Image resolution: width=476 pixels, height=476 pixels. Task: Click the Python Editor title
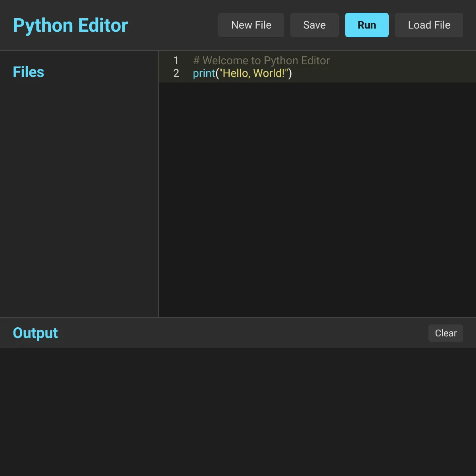point(70,25)
